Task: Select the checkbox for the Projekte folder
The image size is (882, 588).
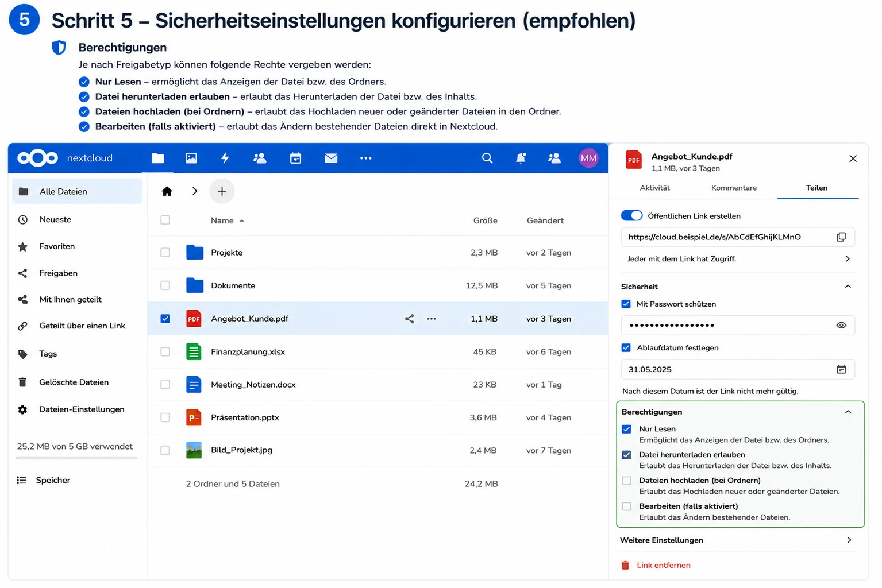Action: pyautogui.click(x=165, y=252)
